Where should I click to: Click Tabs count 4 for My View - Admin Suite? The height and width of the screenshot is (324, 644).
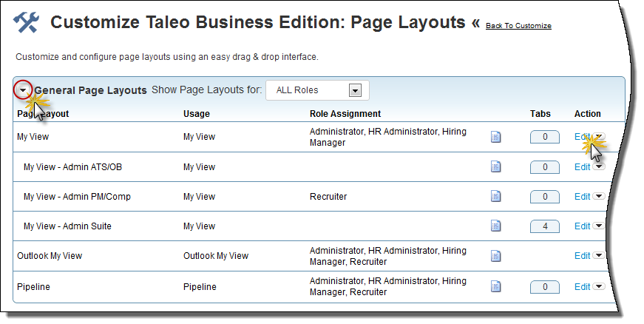(x=545, y=226)
